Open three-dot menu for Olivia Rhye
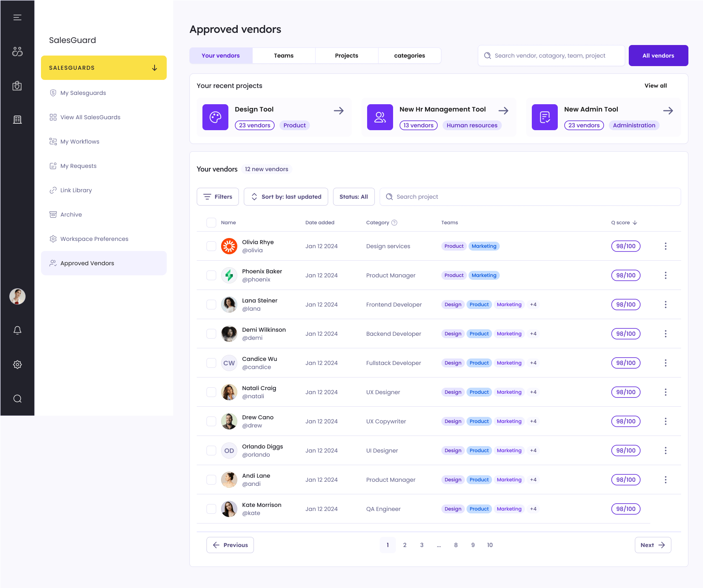Viewport: 703px width, 588px height. point(665,246)
